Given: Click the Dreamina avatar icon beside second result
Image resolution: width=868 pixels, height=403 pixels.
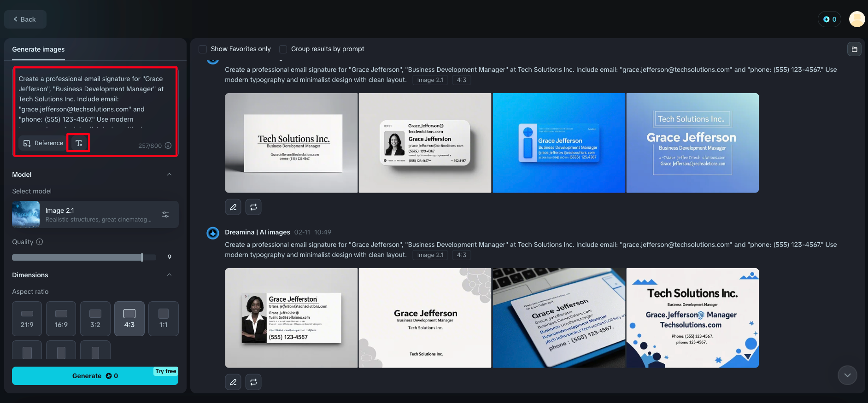Looking at the screenshot, I should 213,233.
